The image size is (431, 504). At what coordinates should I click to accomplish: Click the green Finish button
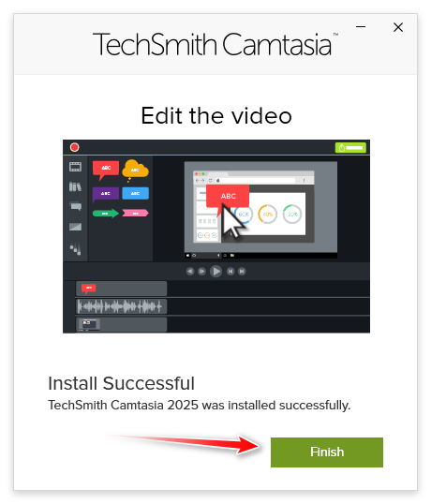pos(327,452)
